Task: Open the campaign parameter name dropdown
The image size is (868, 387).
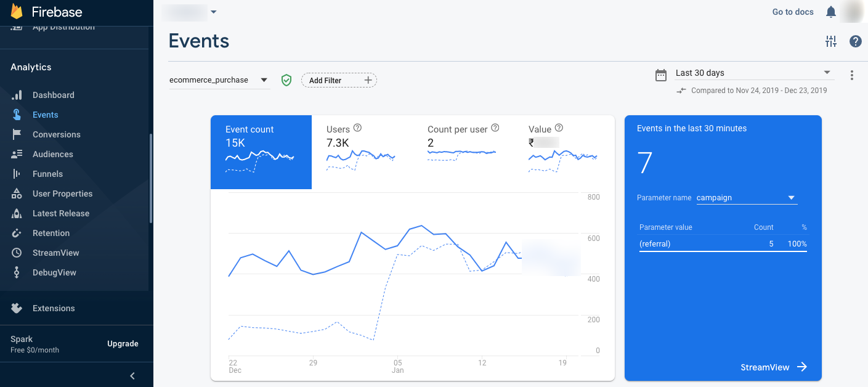Action: coord(746,198)
